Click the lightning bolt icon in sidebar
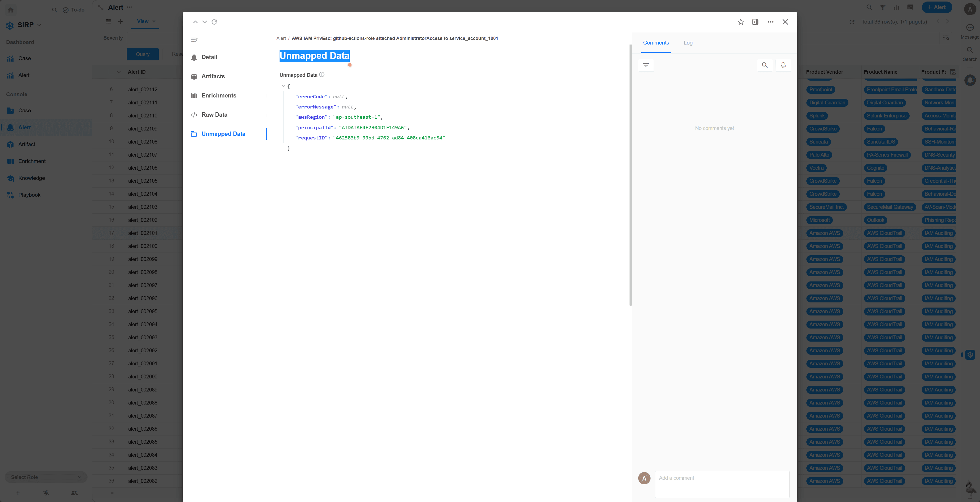980x502 pixels. point(46,493)
